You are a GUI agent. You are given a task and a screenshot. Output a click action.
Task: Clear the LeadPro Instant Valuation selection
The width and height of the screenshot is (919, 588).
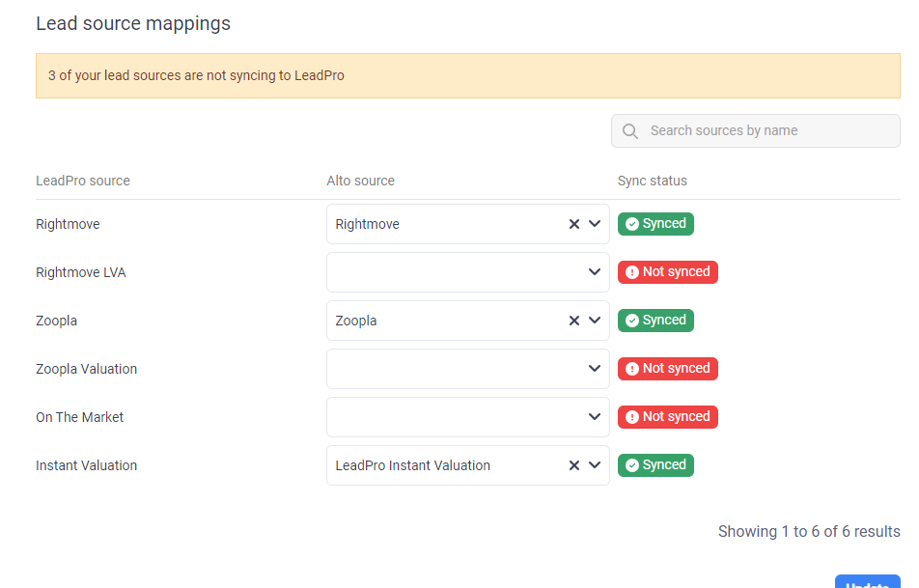[573, 465]
